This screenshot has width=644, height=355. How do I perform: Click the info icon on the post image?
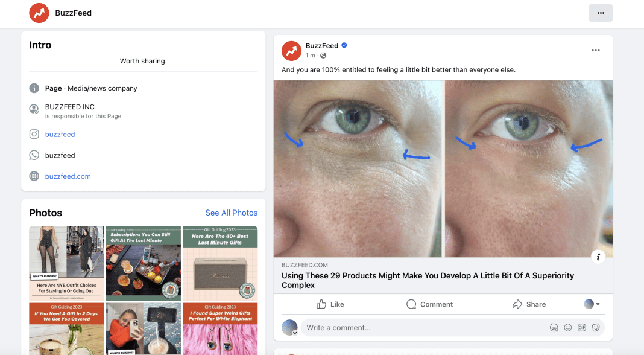598,257
